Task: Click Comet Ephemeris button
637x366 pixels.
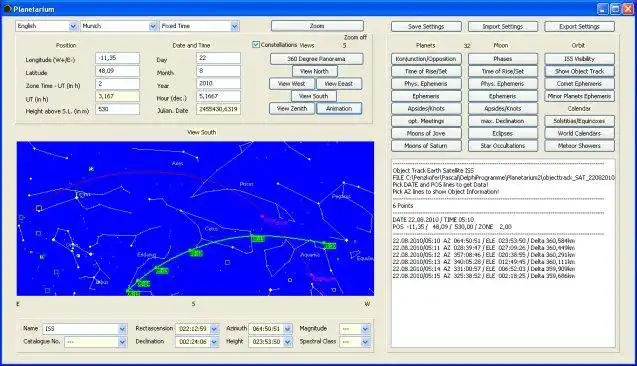Action: pos(579,84)
